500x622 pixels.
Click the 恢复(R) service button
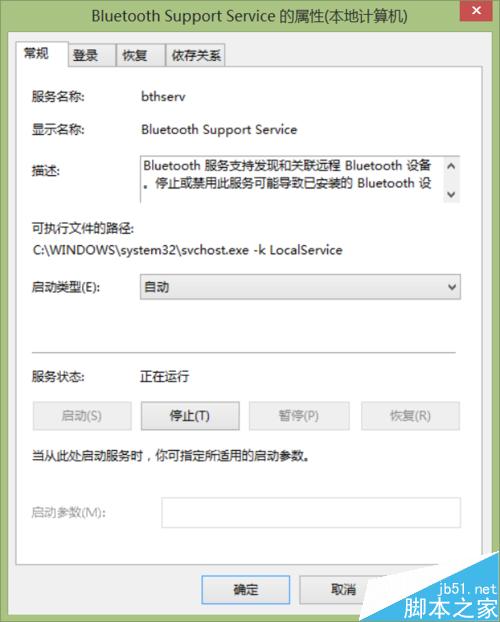410,416
